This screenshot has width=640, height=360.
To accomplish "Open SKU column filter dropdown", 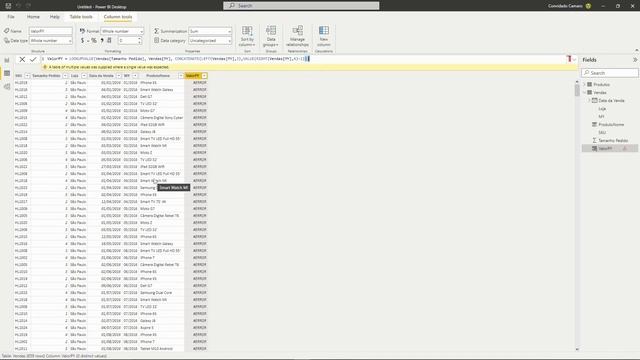I will pyautogui.click(x=27, y=76).
